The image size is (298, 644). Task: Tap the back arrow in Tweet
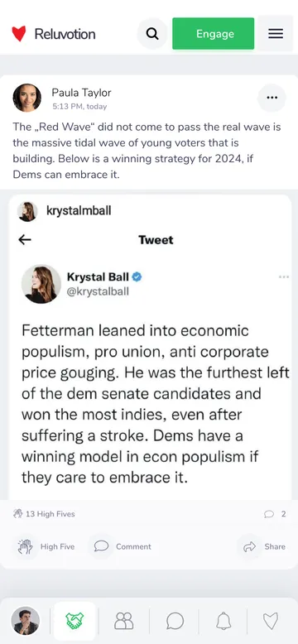click(25, 240)
